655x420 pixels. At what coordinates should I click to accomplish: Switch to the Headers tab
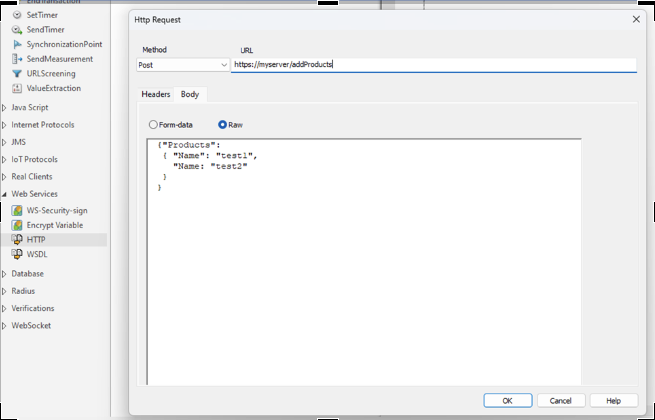pos(155,94)
